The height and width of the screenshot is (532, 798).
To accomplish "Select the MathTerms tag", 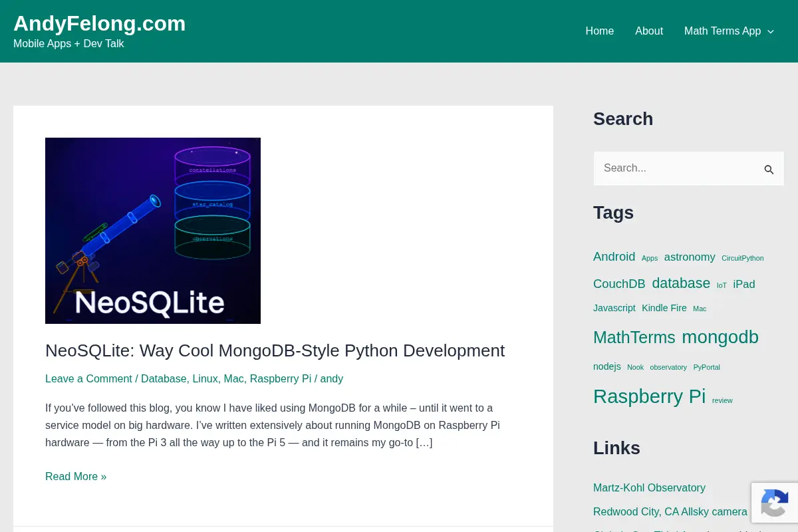I will click(634, 337).
